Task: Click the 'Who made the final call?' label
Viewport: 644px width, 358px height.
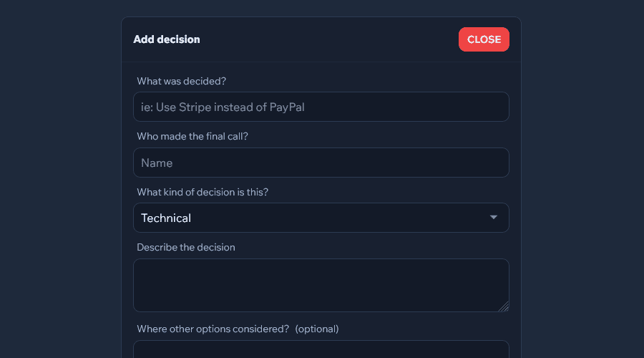Action: (192, 136)
